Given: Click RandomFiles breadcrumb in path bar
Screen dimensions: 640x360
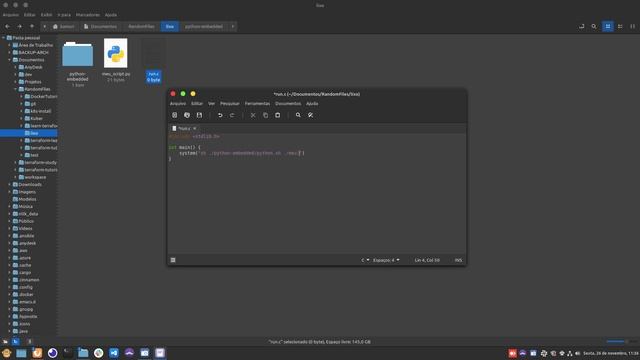Looking at the screenshot, I should [x=141, y=26].
